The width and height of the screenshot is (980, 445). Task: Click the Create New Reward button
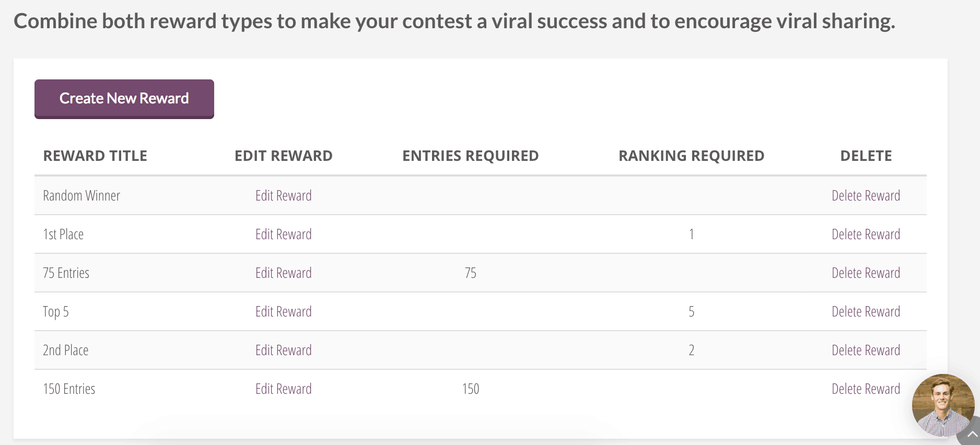pos(124,99)
